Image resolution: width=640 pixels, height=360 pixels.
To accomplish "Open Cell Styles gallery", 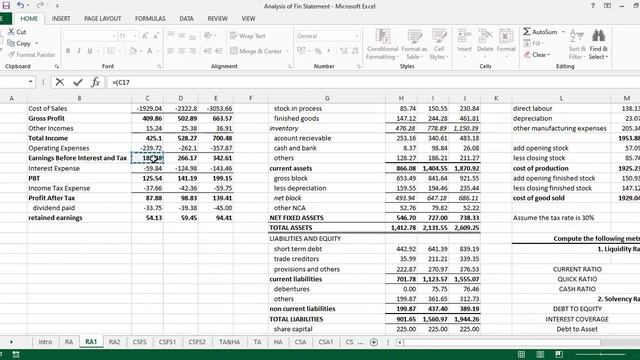I will (x=439, y=44).
